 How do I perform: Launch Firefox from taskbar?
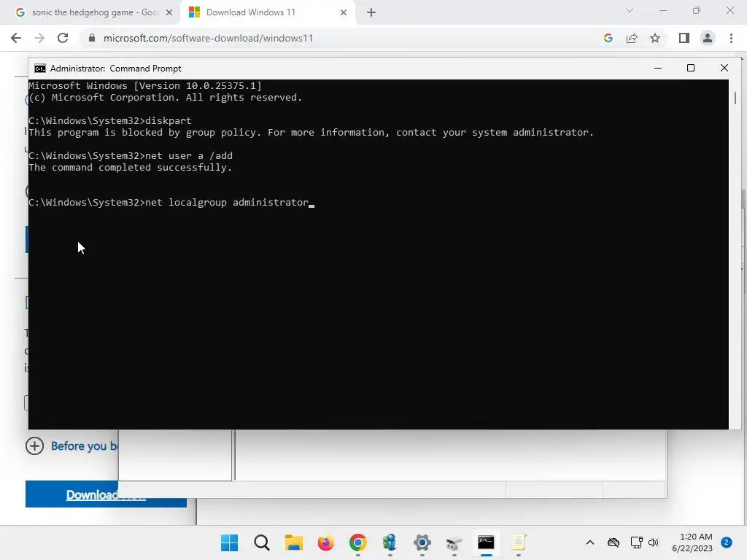(326, 542)
